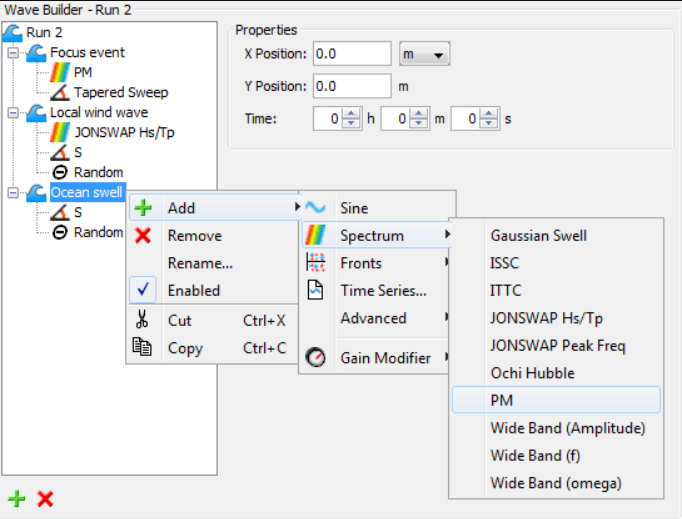The height and width of the screenshot is (519, 682).
Task: Click the Random icon under Local wind wave
Action: click(60, 172)
